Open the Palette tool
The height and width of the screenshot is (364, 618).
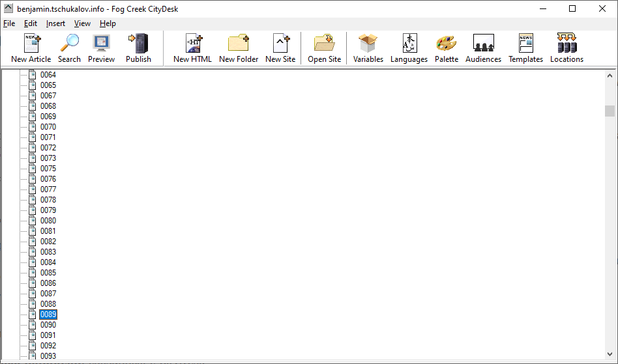pos(447,48)
